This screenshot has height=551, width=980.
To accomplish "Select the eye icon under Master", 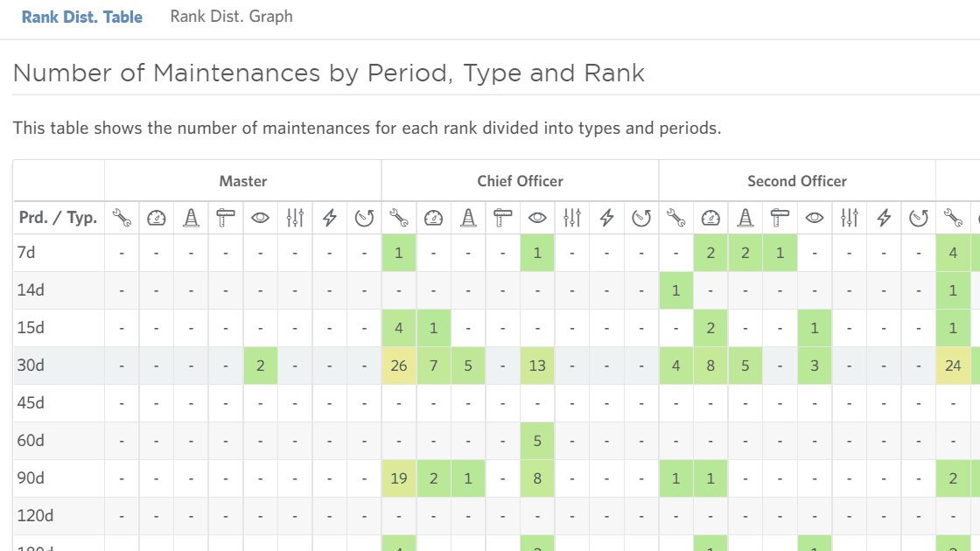I will pos(260,218).
